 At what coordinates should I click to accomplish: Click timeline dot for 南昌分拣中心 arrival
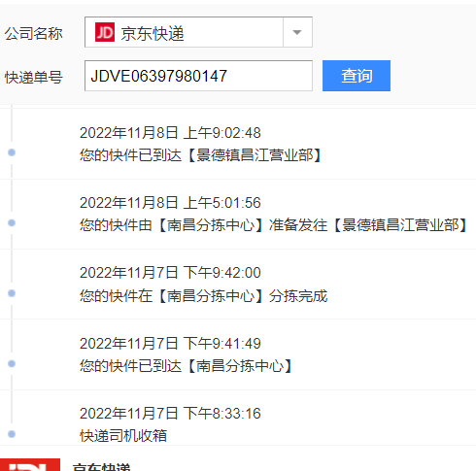coord(12,364)
